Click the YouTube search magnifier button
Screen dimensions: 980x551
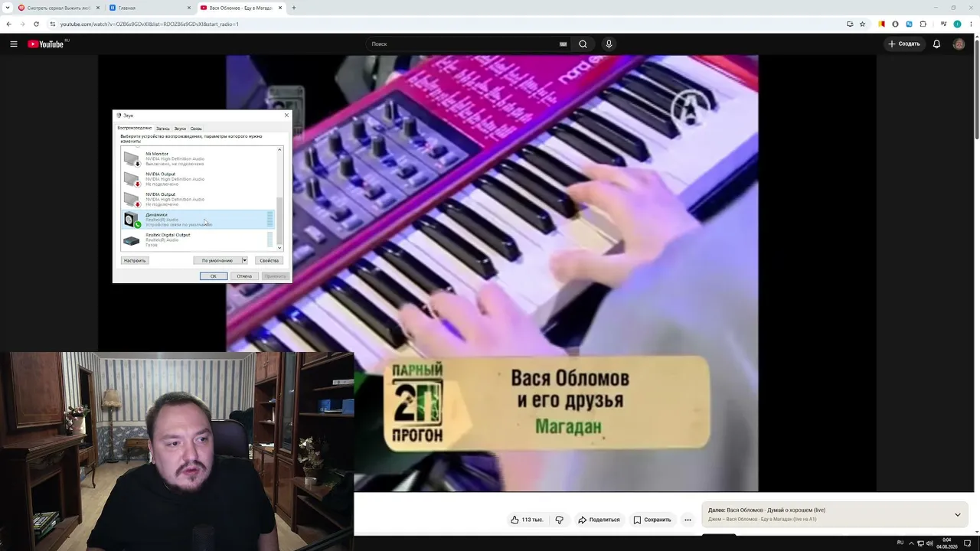[583, 44]
